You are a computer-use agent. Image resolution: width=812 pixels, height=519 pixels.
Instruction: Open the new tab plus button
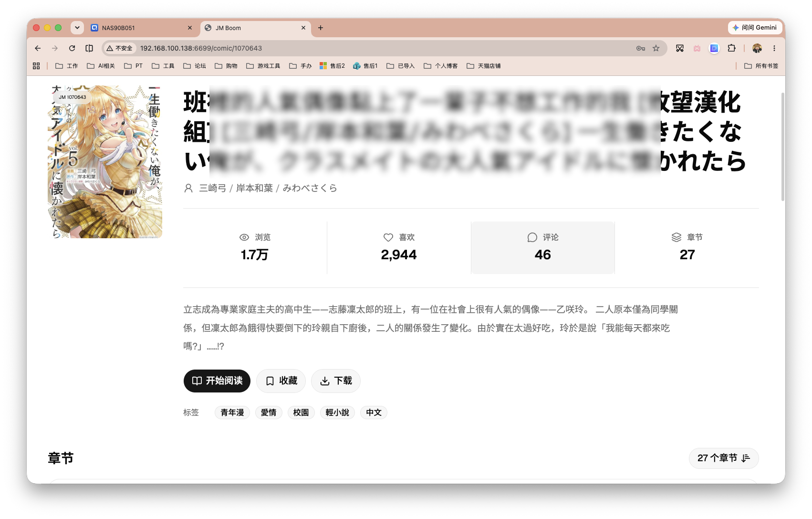tap(321, 28)
